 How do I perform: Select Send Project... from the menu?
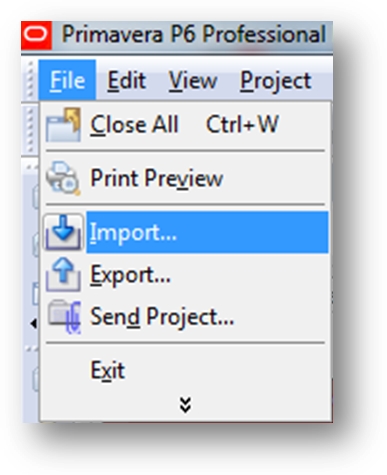tap(186, 316)
